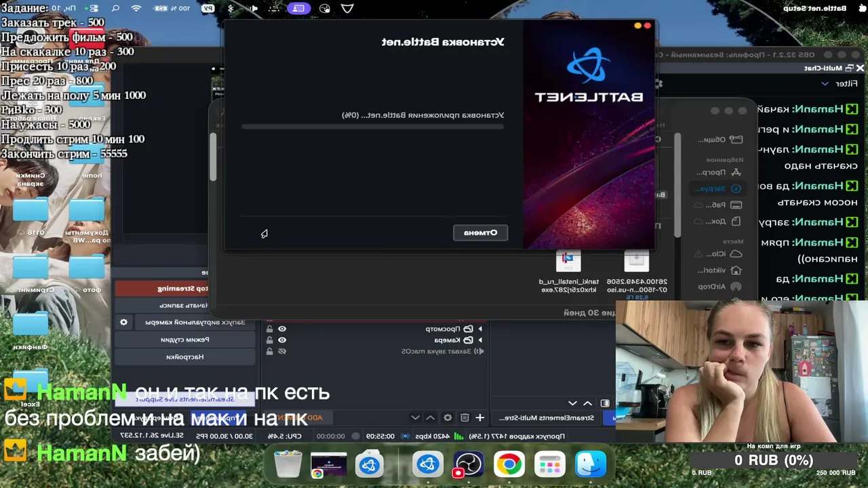Open Launchpad from the Dock
This screenshot has width=868, height=488.
550,465
